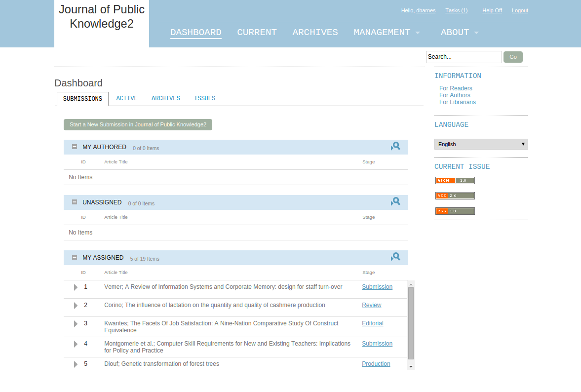Screen dimensions: 581x392
Task: Collapse the My Authored section
Action: [75, 147]
